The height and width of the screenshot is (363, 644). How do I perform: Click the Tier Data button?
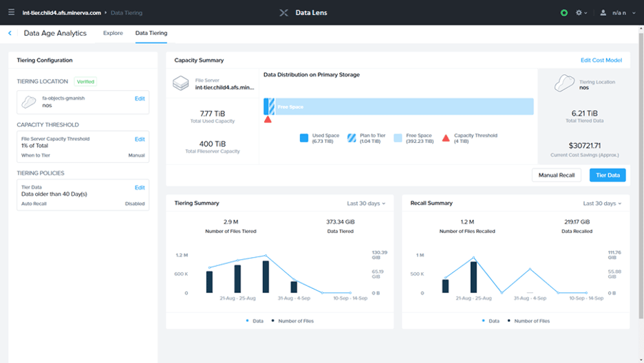607,175
